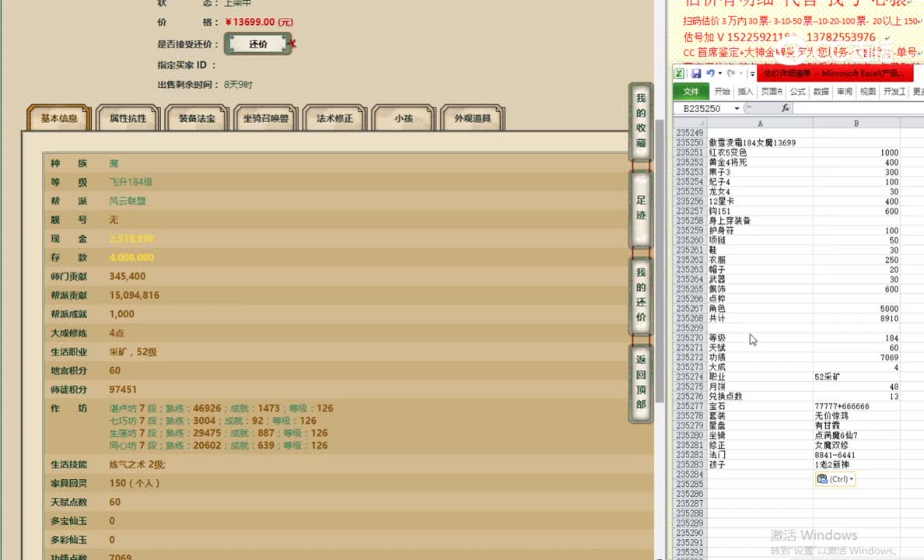Click the 采矿，52级 profession value
Viewport: 924px width, 560px height.
(132, 352)
